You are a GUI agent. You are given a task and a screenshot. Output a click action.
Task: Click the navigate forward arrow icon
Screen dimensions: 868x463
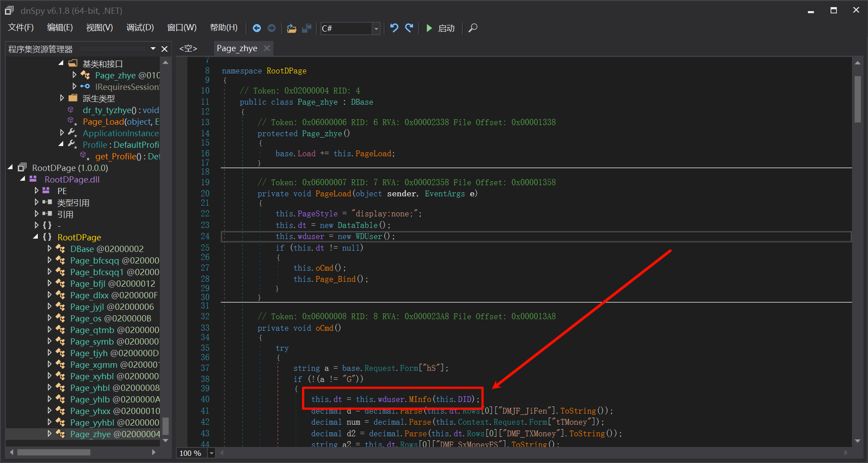pos(272,28)
